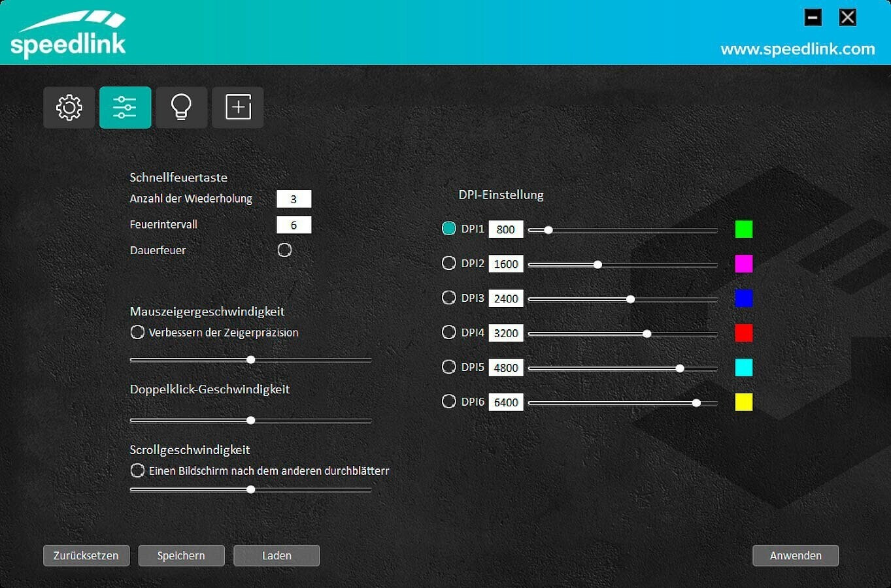Click the green DPI1 color swatch
This screenshot has width=891, height=588.
pyautogui.click(x=743, y=229)
